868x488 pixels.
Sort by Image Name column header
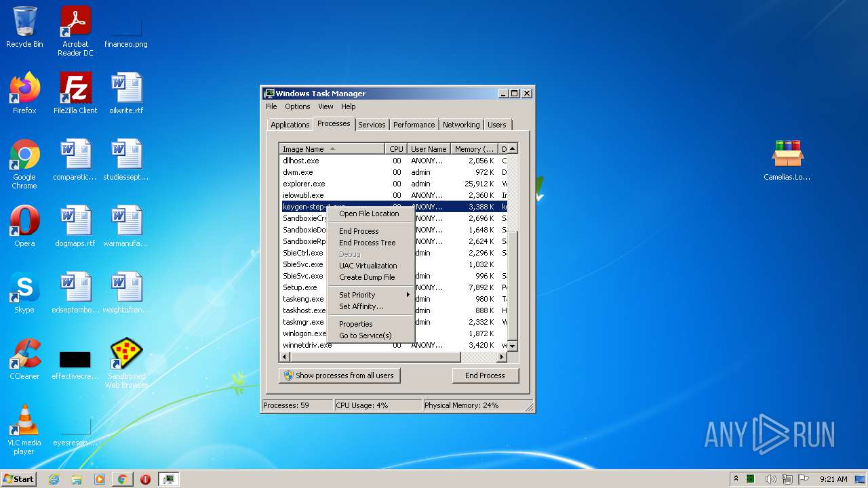(332, 148)
